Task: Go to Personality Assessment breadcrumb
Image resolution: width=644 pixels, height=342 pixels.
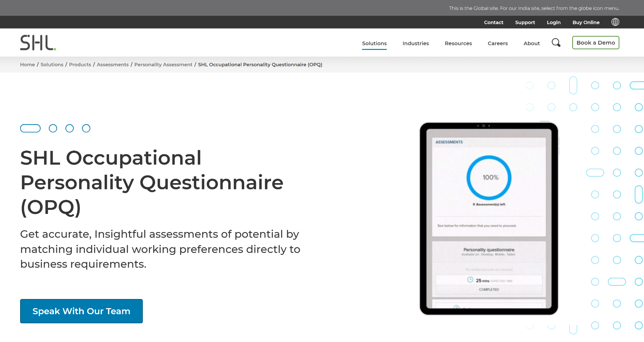Action: pos(163,65)
